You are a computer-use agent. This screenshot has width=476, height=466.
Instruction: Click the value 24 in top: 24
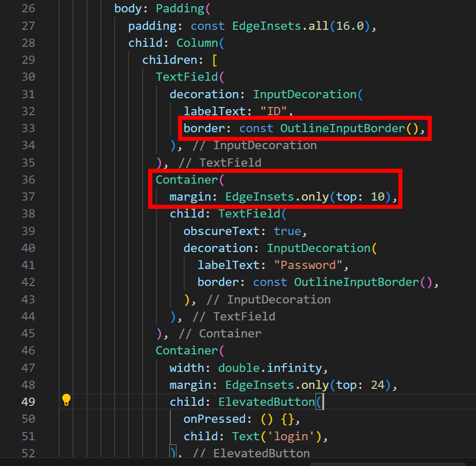(x=378, y=385)
